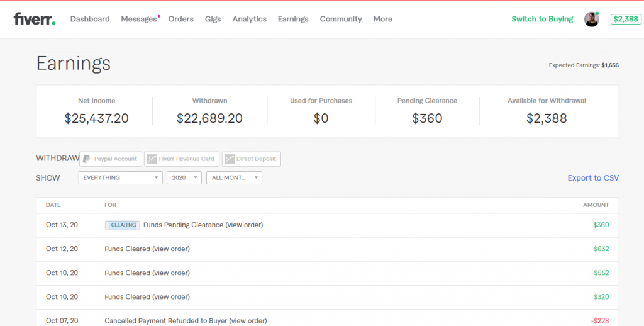Expand the More menu
This screenshot has height=326, width=644.
tap(383, 19)
